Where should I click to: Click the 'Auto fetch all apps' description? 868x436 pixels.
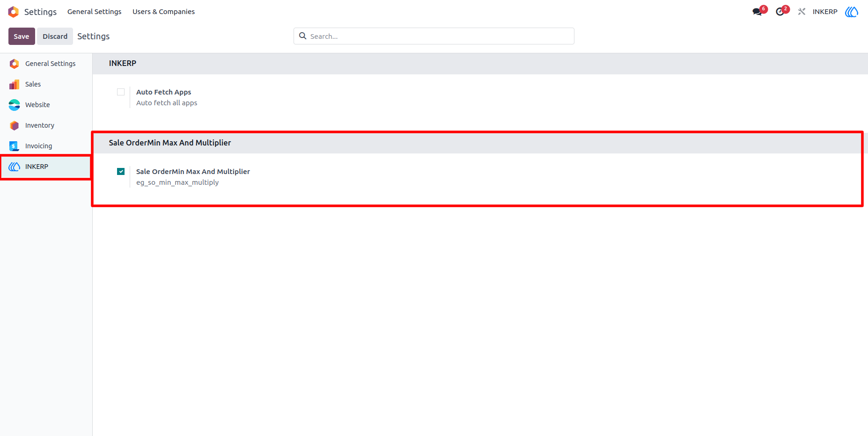click(167, 103)
